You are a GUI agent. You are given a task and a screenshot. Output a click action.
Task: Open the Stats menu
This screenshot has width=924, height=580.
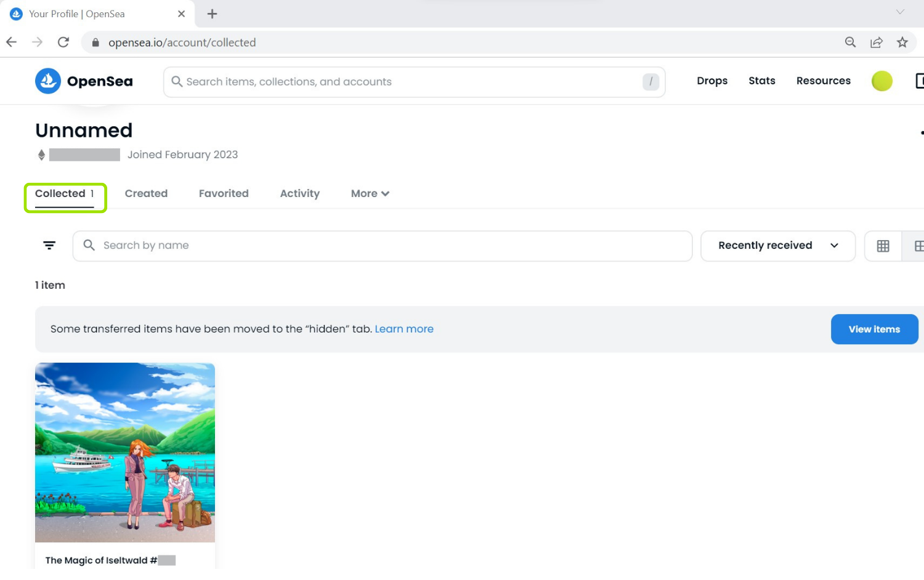(762, 81)
